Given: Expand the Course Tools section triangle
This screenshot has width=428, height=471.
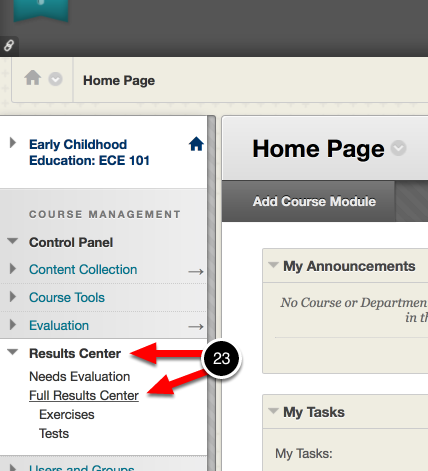Looking at the screenshot, I should coord(13,296).
